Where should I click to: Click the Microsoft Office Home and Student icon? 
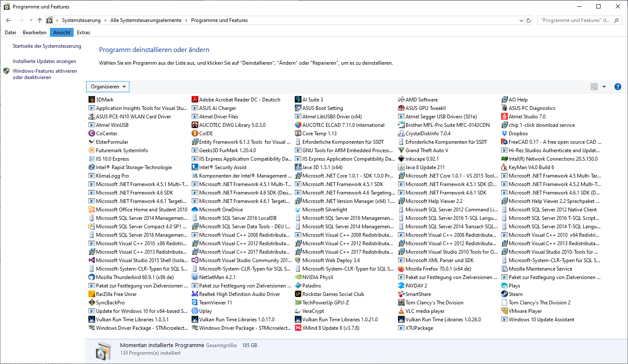pyautogui.click(x=91, y=210)
